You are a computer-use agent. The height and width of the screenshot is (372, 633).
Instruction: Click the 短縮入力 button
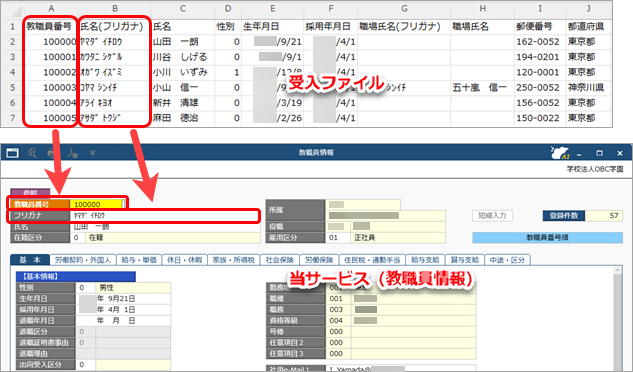[492, 216]
